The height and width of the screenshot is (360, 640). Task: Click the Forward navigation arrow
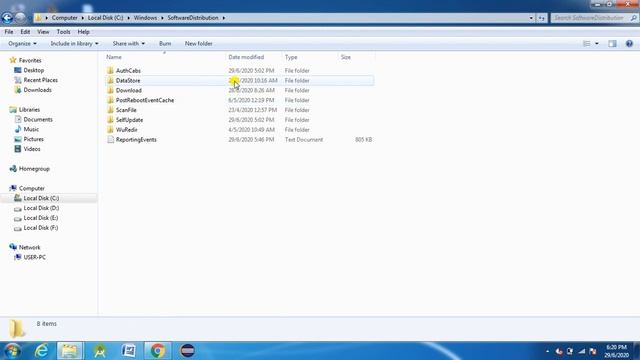click(20, 18)
